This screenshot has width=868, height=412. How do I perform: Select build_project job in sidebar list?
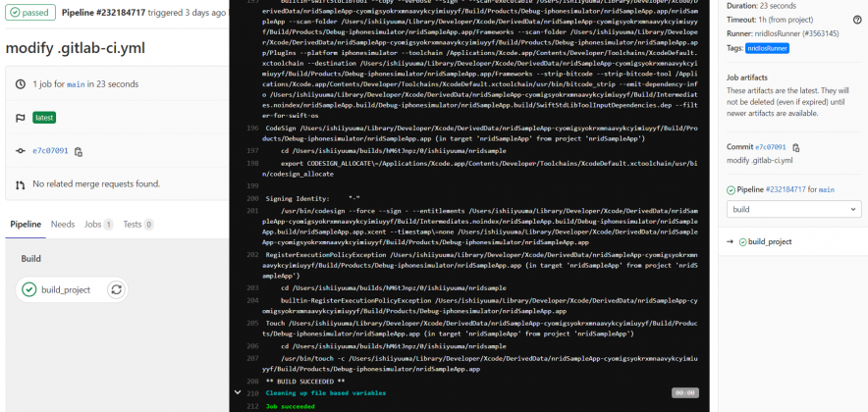pyautogui.click(x=771, y=241)
